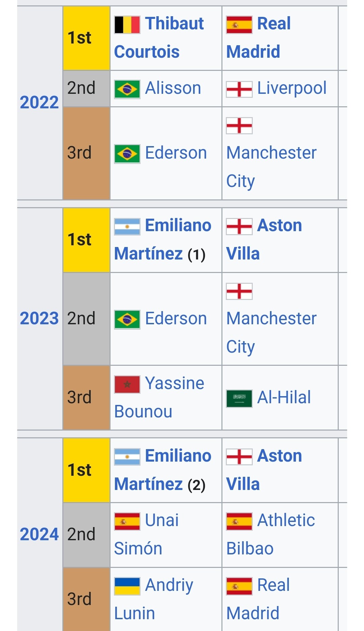Click the Brazil flag next to Alisson
The height and width of the screenshot is (631, 364).
point(127,89)
